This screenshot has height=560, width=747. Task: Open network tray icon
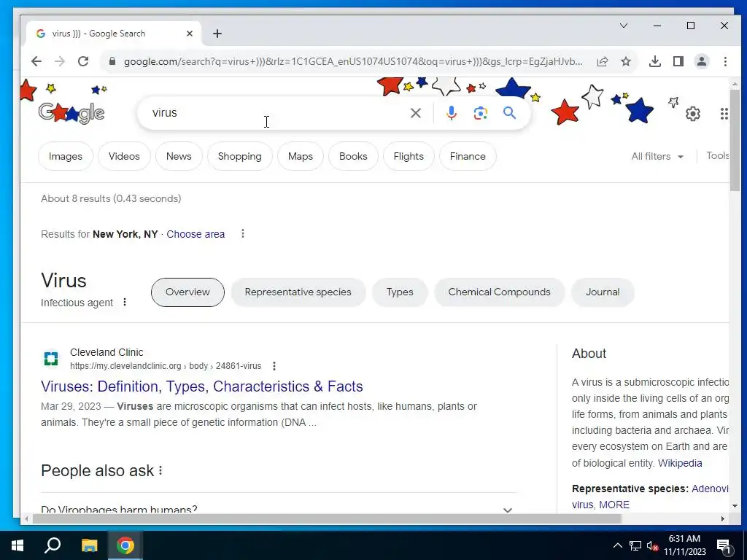635,545
